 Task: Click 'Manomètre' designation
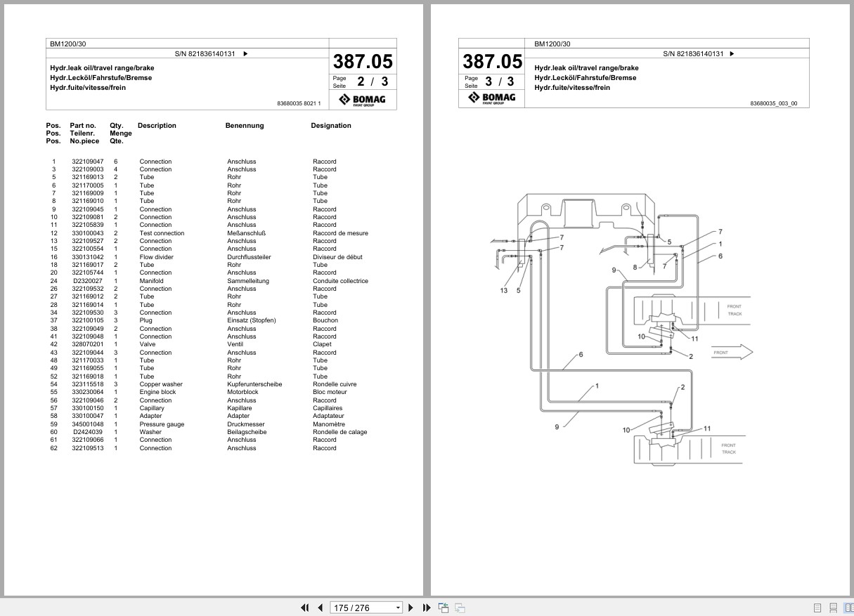(329, 424)
